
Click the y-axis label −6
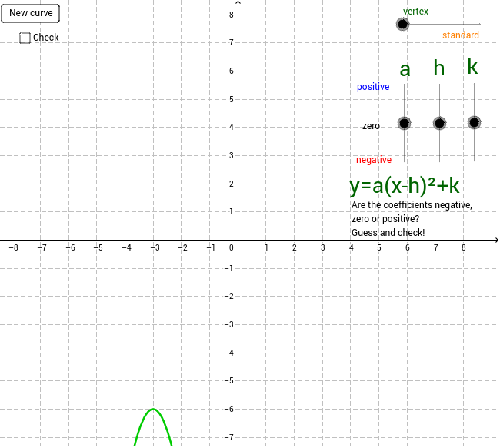pyautogui.click(x=229, y=409)
